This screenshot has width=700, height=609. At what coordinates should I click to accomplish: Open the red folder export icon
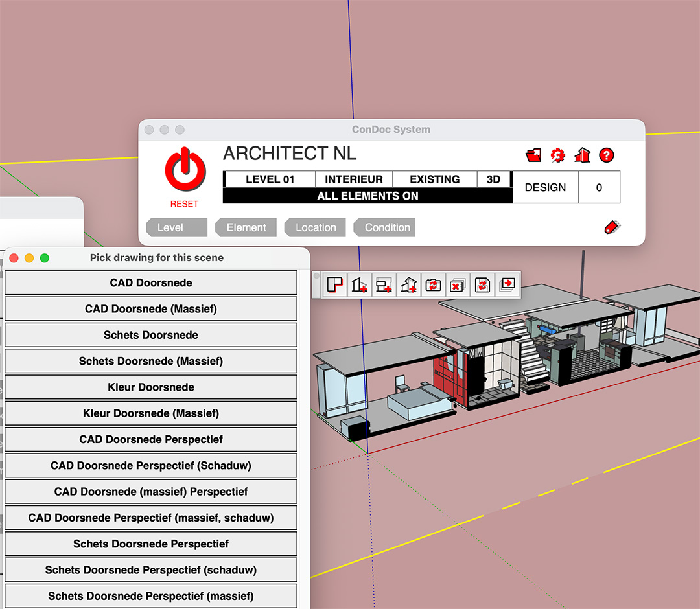pos(533,155)
